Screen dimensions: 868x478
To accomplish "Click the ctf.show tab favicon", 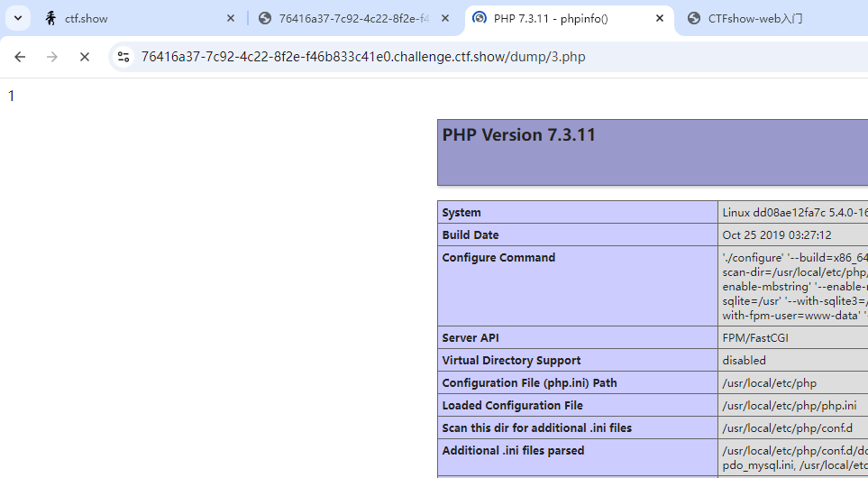I will 50,18.
